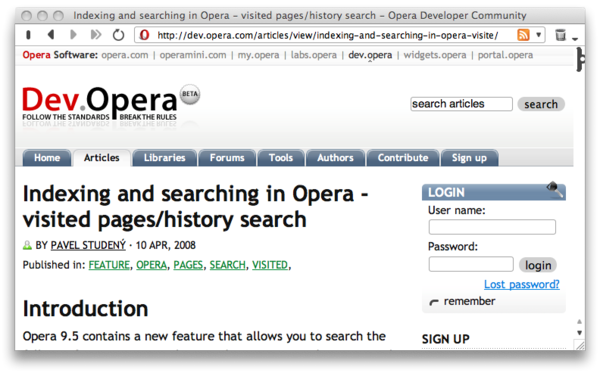Screen dimensions: 600x373
Task: Click the User name input field
Action: tap(492, 227)
